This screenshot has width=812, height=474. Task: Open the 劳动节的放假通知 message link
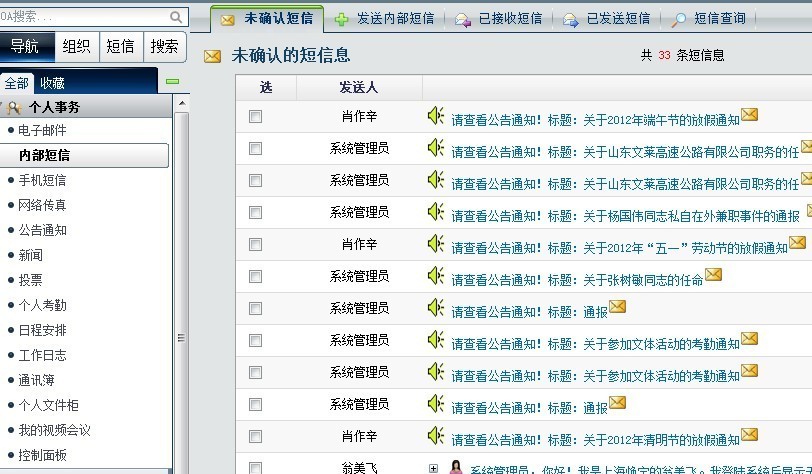coord(619,248)
